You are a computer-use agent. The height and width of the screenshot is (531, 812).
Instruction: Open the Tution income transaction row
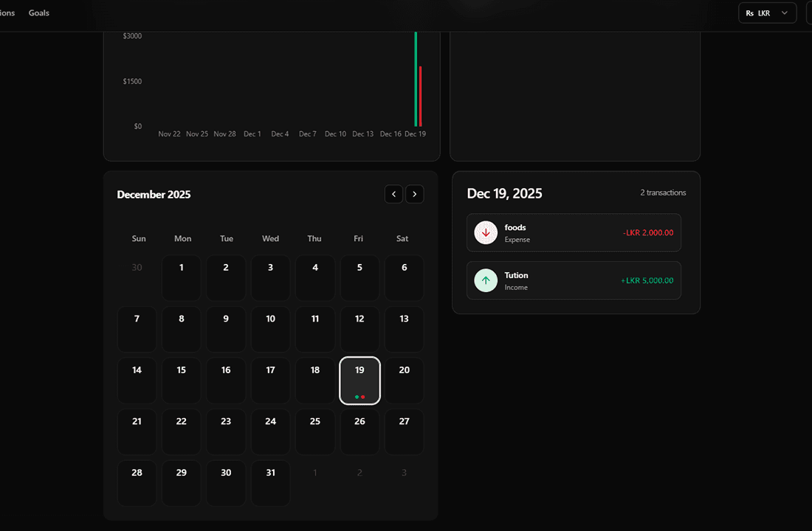574,281
